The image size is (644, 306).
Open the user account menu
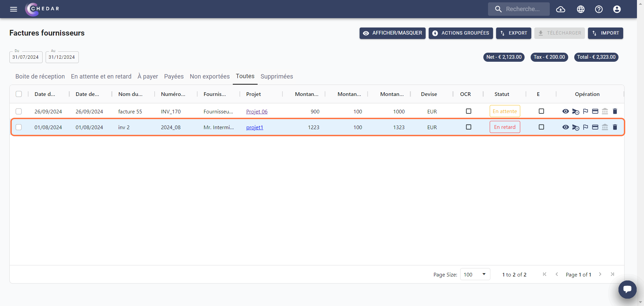point(617,9)
